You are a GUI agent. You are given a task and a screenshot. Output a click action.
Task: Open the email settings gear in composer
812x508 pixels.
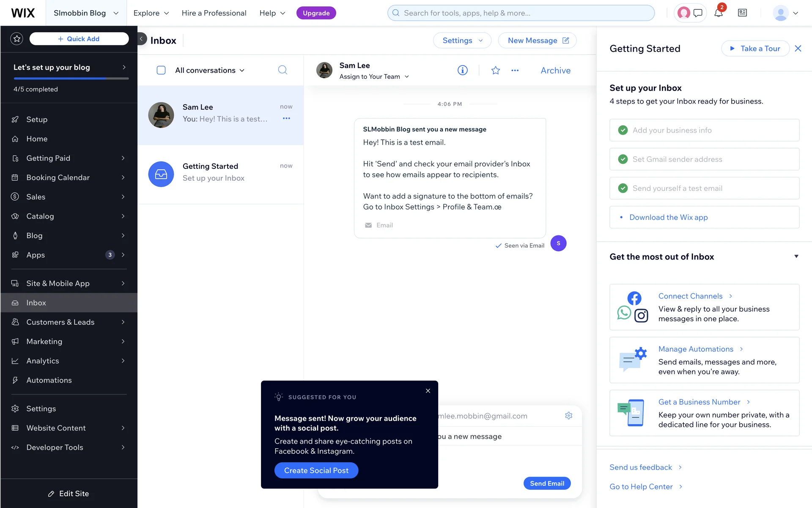coord(568,416)
